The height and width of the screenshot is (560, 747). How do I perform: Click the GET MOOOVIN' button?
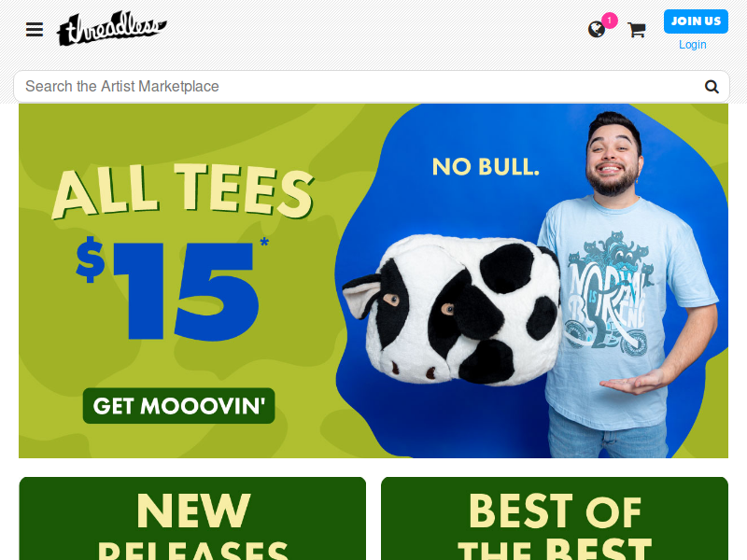(178, 406)
